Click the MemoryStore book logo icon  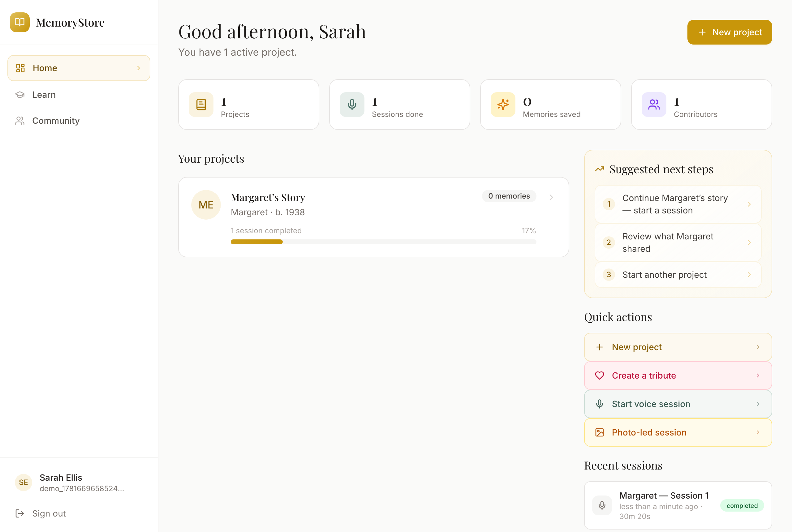tap(20, 22)
